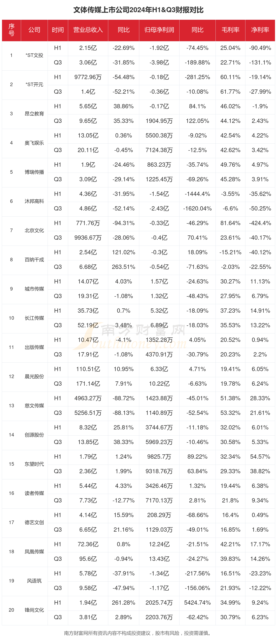Viewport: 277px width, 644px height.
Task: Select the company name *ST文投
Action: pos(34,55)
